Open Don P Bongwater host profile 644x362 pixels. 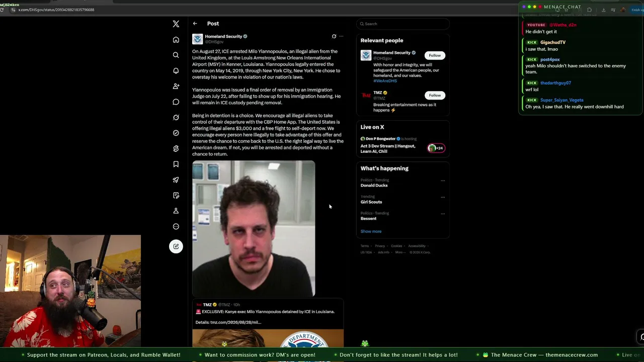click(381, 139)
